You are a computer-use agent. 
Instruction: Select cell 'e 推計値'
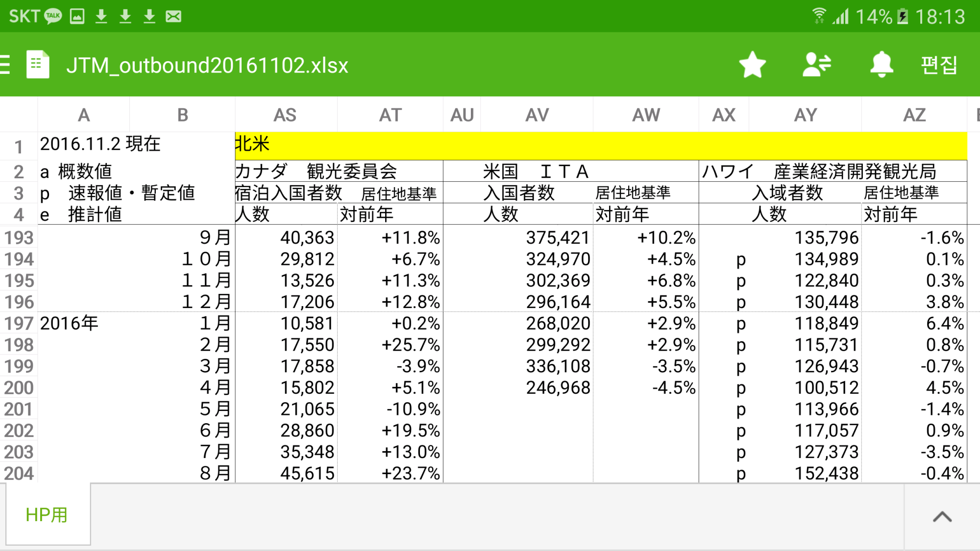point(81,214)
